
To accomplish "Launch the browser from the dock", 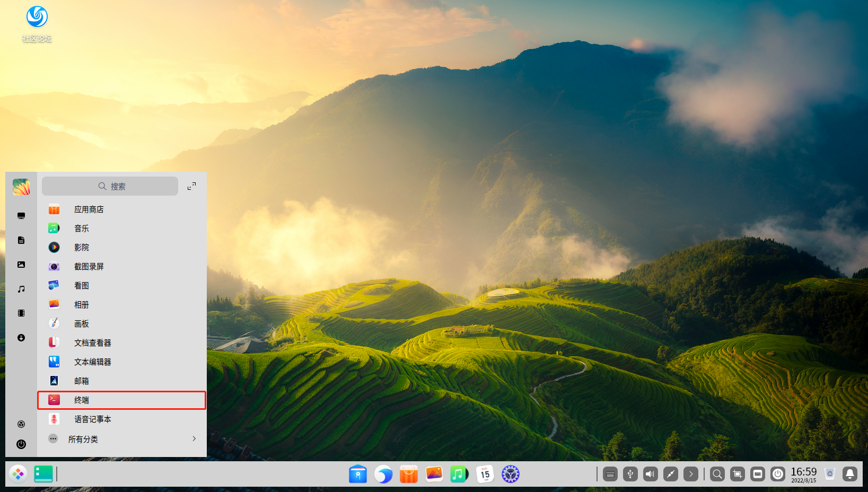I will point(383,474).
